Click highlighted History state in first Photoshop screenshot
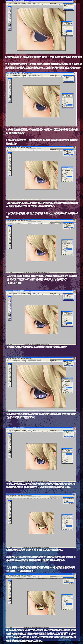 (68, 9)
